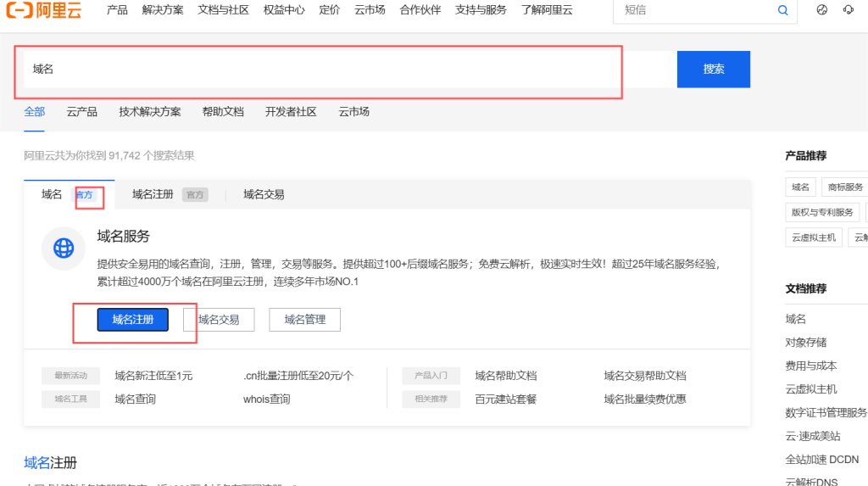Click the main search field containing 域名
868x486 pixels.
[x=322, y=70]
